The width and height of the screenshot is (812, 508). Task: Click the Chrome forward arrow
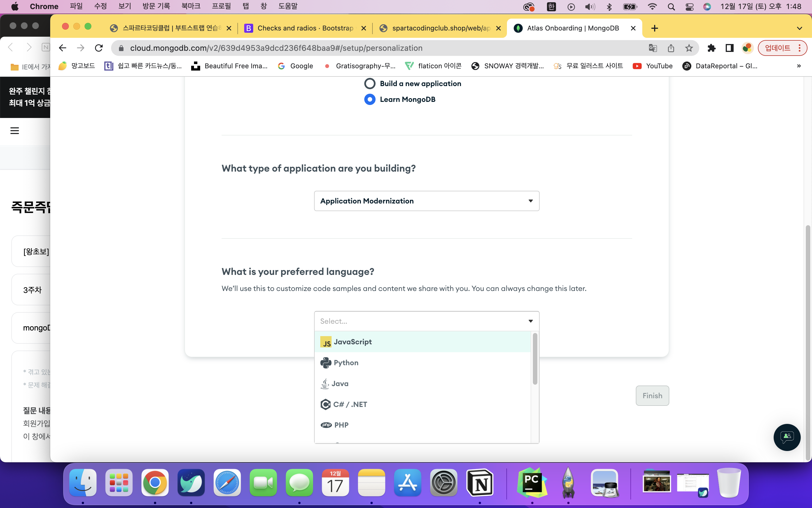[x=81, y=48]
